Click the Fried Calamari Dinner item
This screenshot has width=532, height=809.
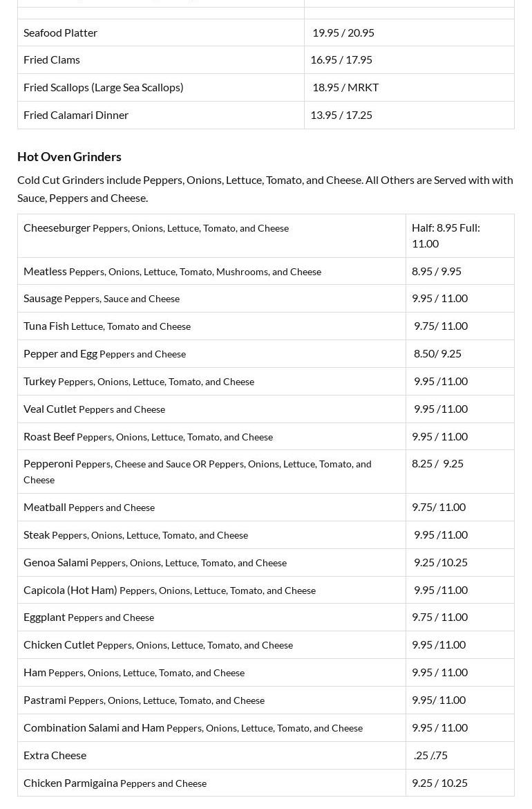[76, 115]
